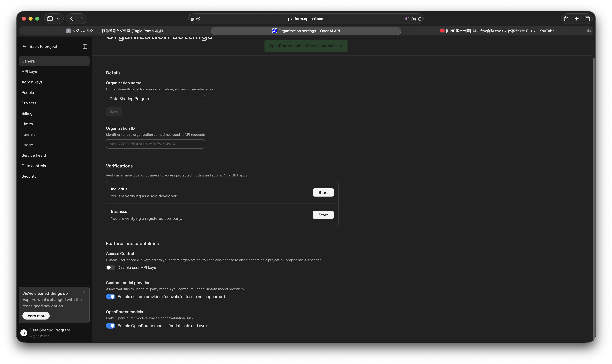Close the We've cleaned things up card
612x364 pixels.
pyautogui.click(x=84, y=293)
